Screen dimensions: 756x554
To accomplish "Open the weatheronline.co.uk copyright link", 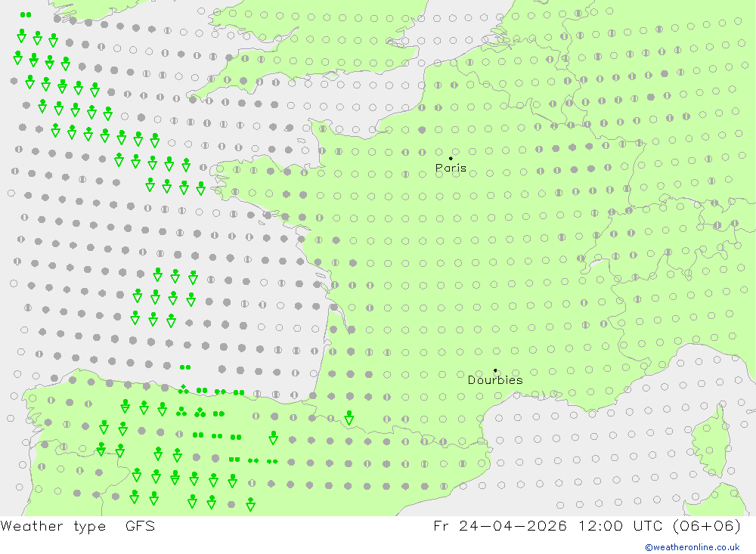I will tap(692, 547).
